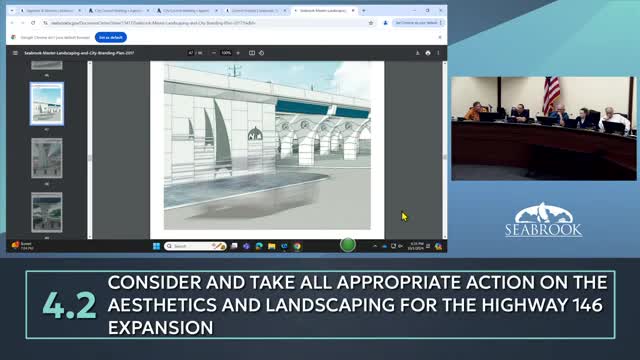Click the 100% zoom level field
The height and width of the screenshot is (360, 640).
tap(226, 53)
